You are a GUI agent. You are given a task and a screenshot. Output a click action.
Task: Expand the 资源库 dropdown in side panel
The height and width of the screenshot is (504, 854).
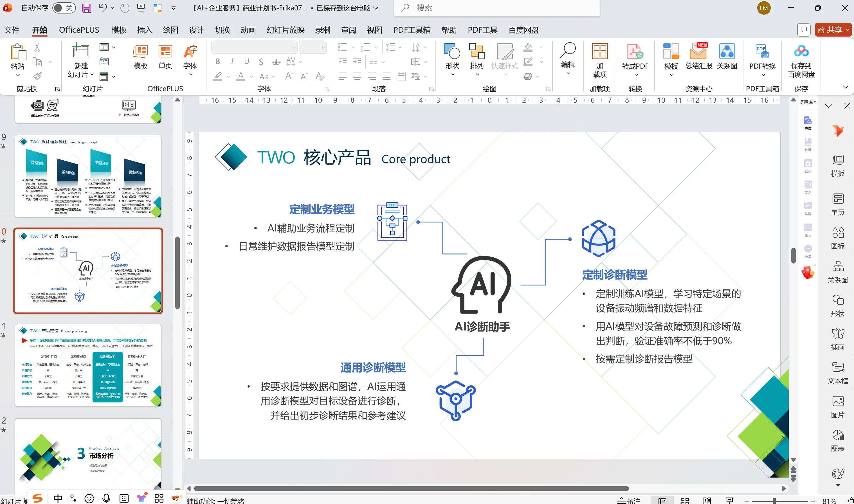(808, 102)
